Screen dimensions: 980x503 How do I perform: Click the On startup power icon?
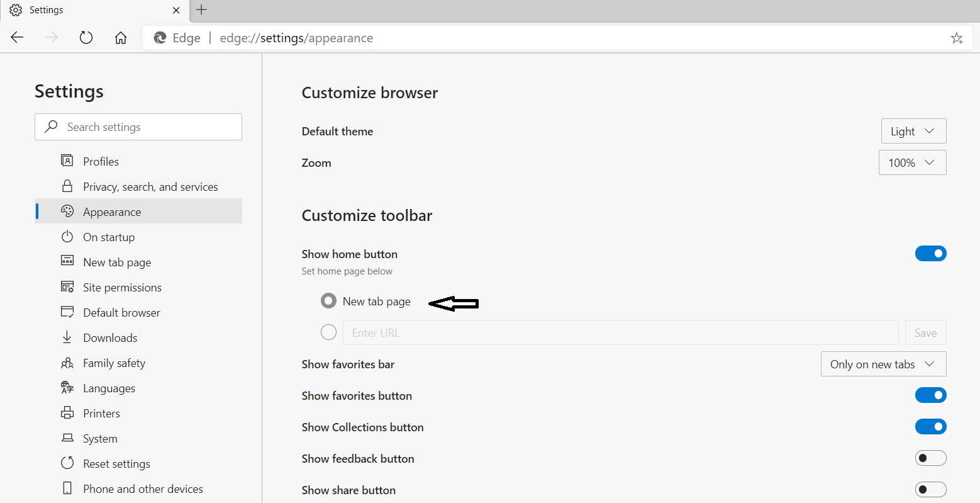click(x=67, y=237)
